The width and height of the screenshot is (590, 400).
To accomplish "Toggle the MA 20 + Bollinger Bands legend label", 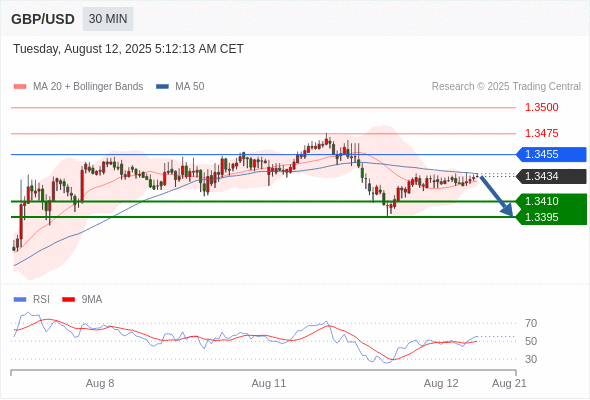I will click(x=88, y=87).
